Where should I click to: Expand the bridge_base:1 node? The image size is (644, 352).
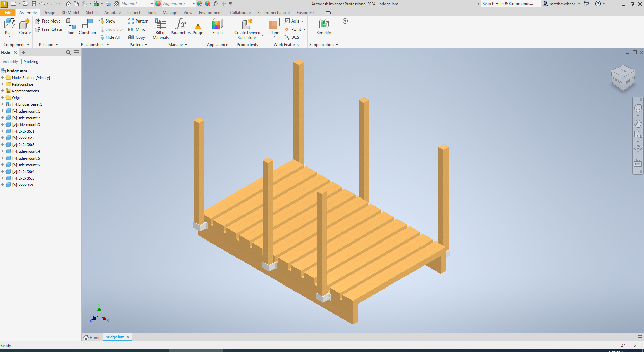point(3,104)
